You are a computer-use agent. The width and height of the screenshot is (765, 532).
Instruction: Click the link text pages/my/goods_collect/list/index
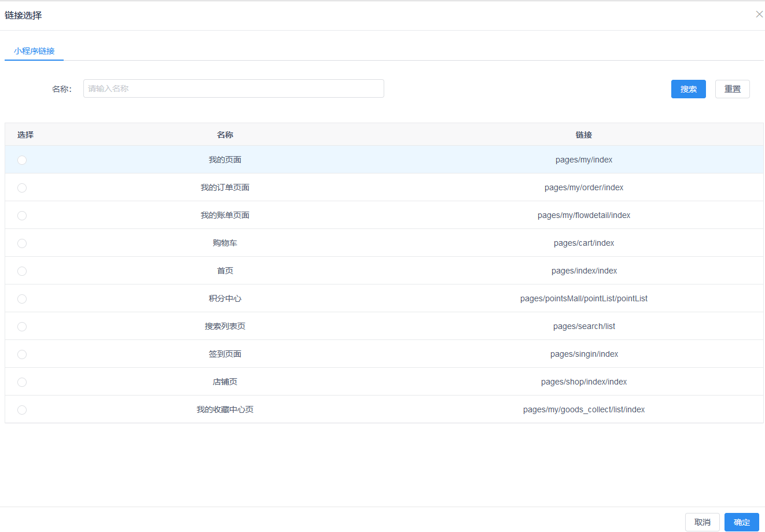click(x=584, y=409)
